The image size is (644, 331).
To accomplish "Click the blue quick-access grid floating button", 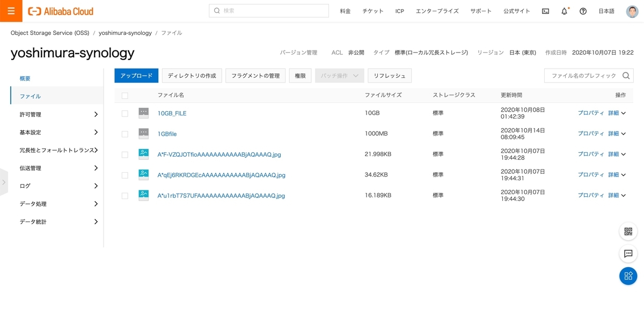I will coord(628,276).
